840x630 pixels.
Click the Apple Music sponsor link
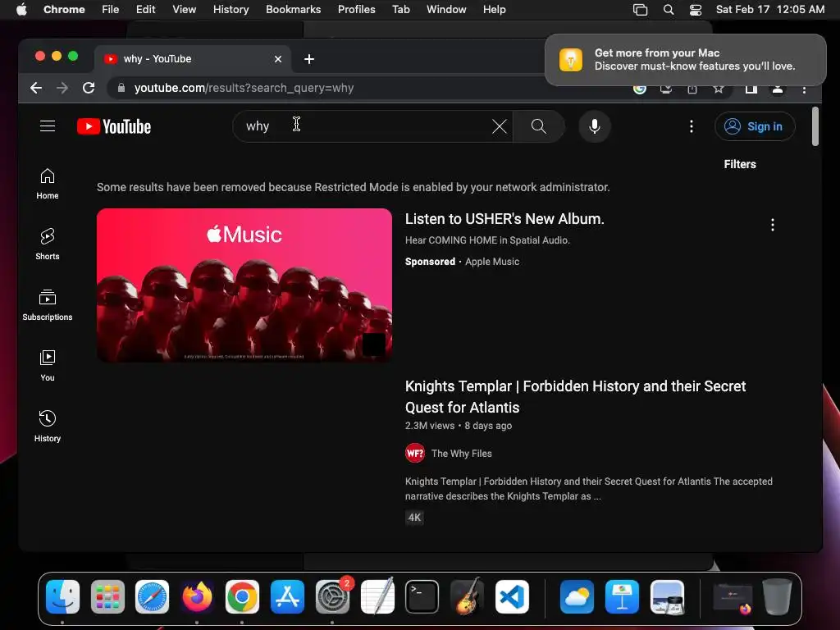click(x=492, y=262)
